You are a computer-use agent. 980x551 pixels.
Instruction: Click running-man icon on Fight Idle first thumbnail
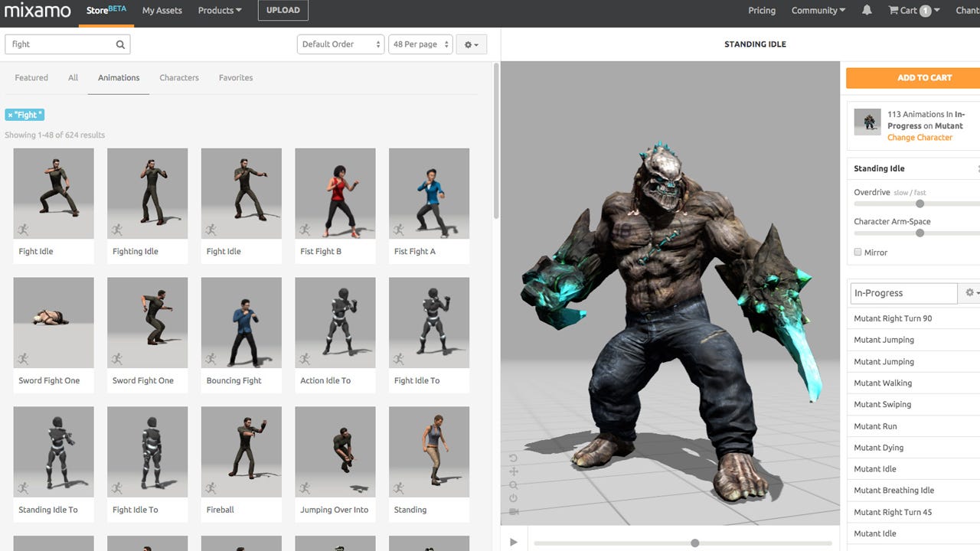pos(23,230)
